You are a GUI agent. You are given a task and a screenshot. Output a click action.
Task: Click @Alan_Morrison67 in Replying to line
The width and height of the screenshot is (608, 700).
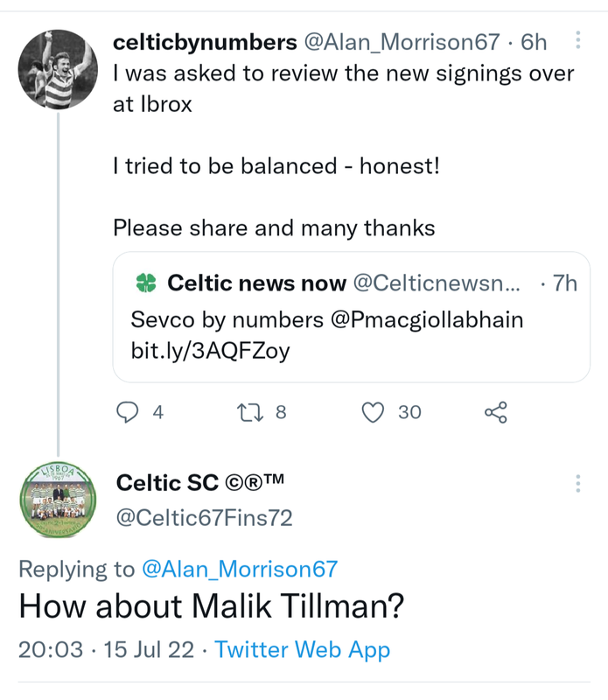coord(239,569)
